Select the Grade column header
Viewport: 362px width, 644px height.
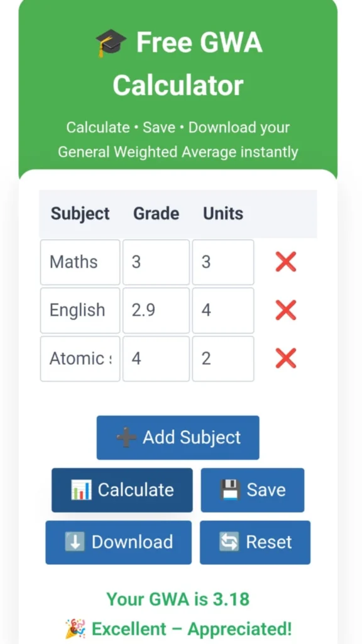click(156, 213)
